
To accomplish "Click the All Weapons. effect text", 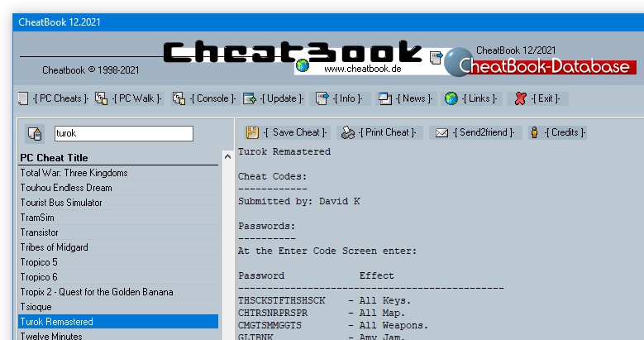I will point(394,325).
